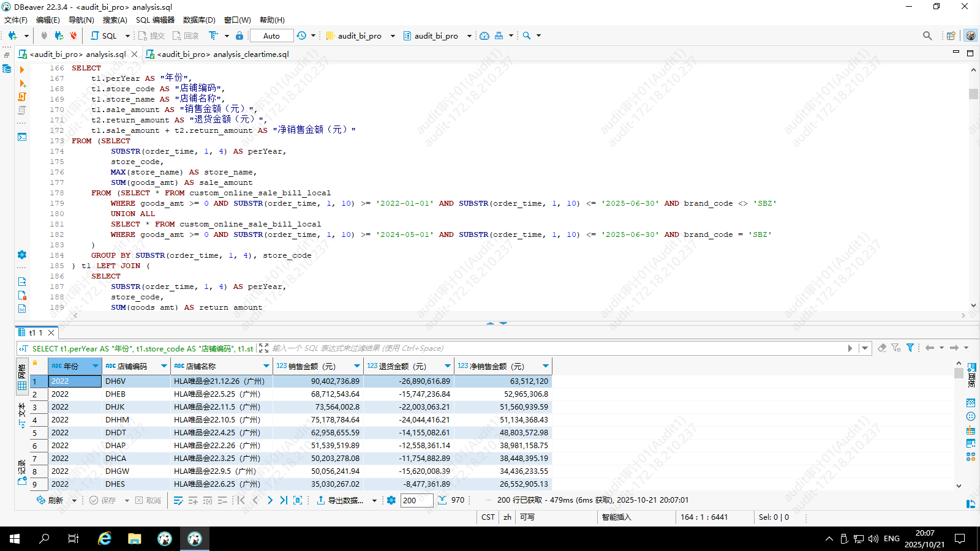Click the reconnect icon in top toolbar
Screen dimensions: 980x551
[59, 36]
